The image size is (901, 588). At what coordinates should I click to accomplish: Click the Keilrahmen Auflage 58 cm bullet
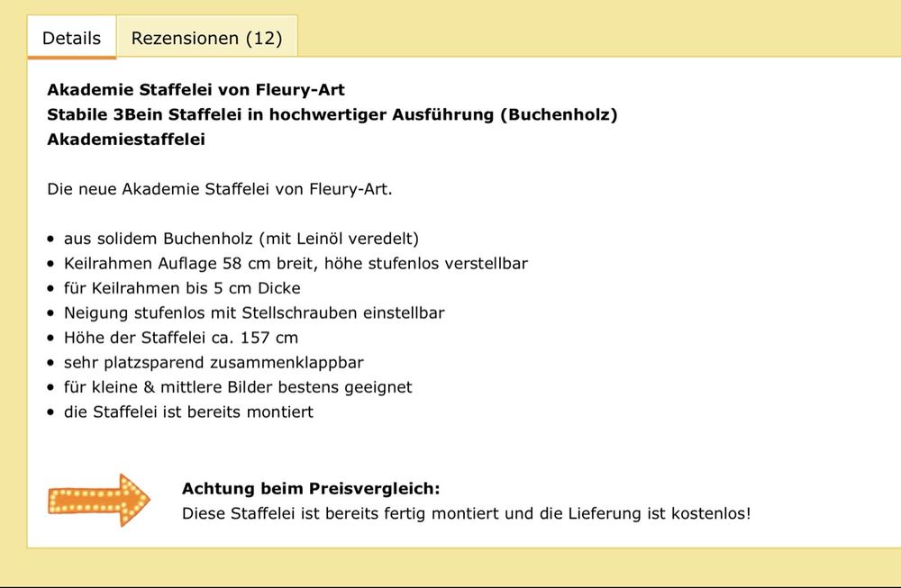point(296,263)
